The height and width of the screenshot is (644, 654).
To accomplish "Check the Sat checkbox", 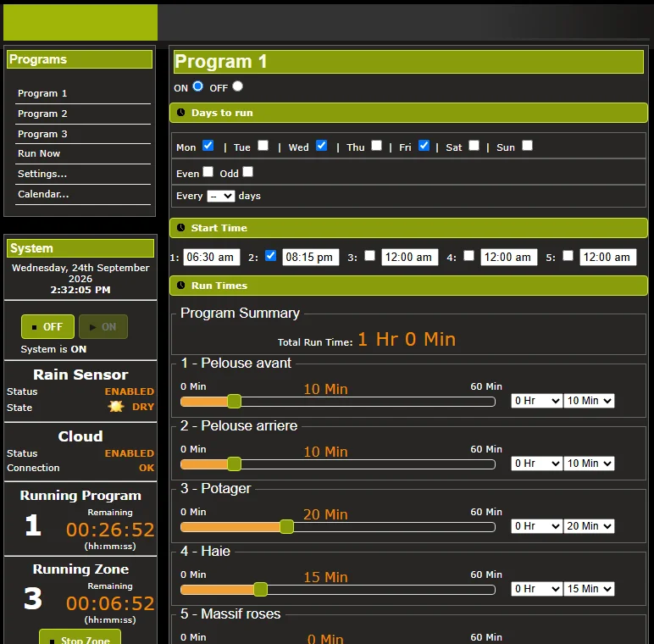I will coord(474,146).
